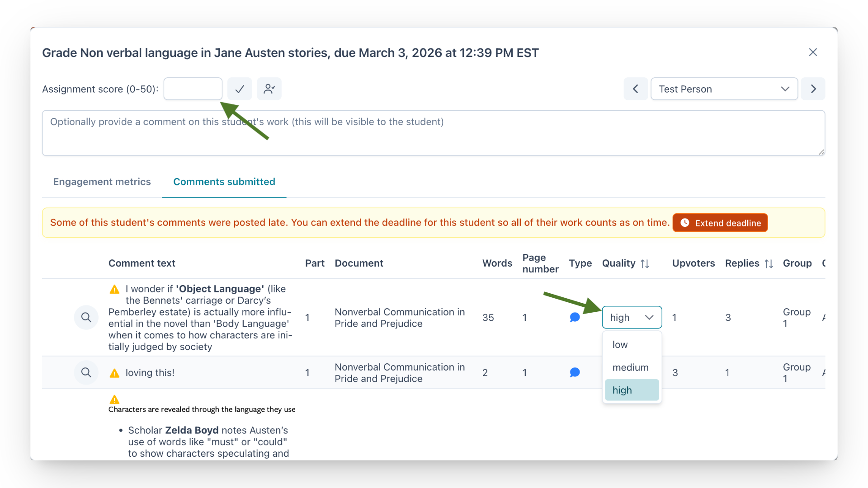Click the Document column header

tap(359, 263)
